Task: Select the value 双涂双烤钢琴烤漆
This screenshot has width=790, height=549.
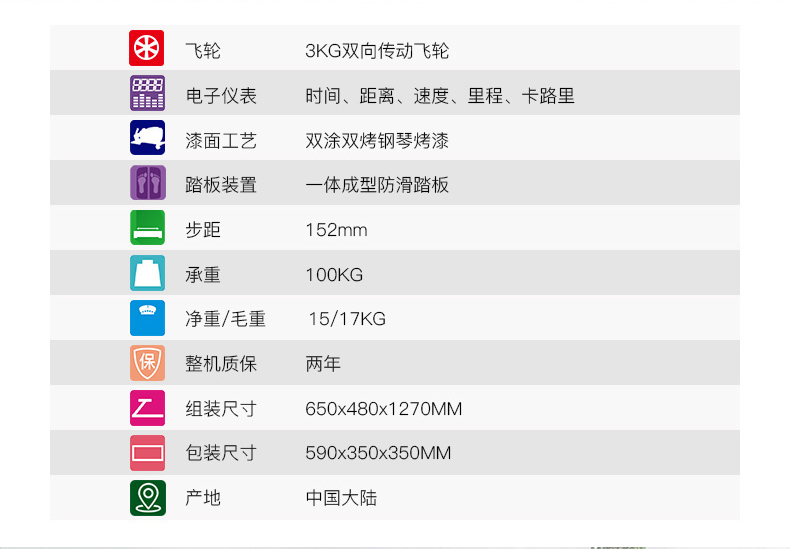Action: click(377, 141)
